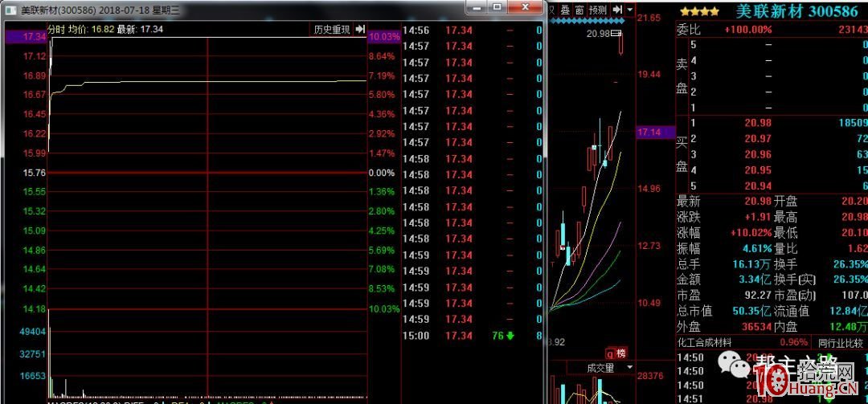
Task: Open 同行业比较 industry comparison
Action: pos(839,344)
